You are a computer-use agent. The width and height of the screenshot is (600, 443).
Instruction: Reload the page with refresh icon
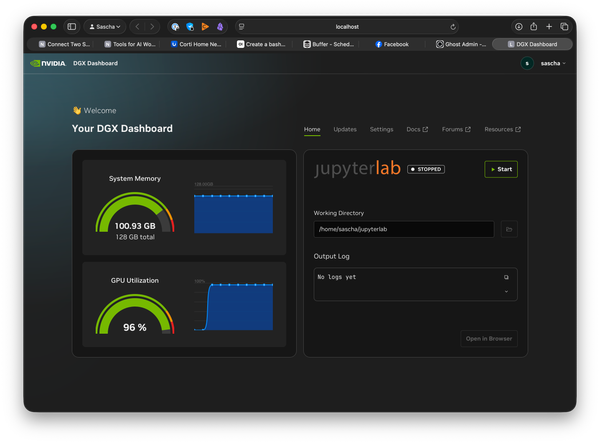coord(453,27)
